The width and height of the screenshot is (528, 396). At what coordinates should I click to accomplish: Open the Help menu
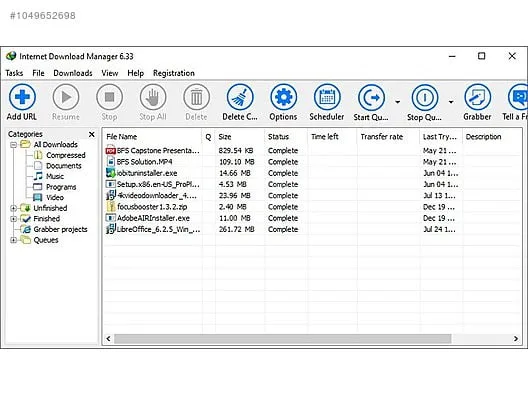coord(136,73)
